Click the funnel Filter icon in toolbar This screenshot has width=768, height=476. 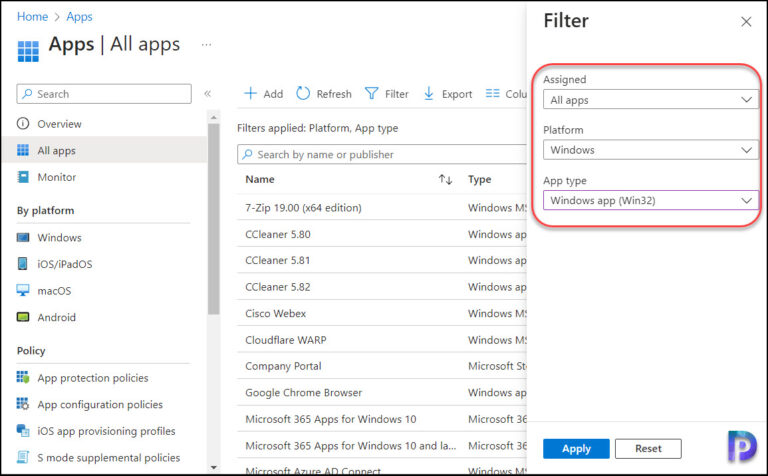click(x=371, y=93)
